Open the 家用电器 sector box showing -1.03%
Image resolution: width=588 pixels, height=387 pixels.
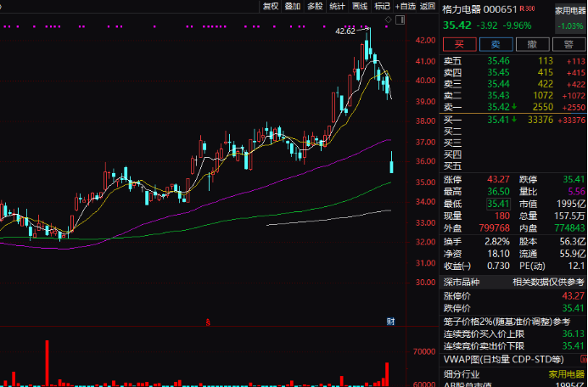[570, 19]
